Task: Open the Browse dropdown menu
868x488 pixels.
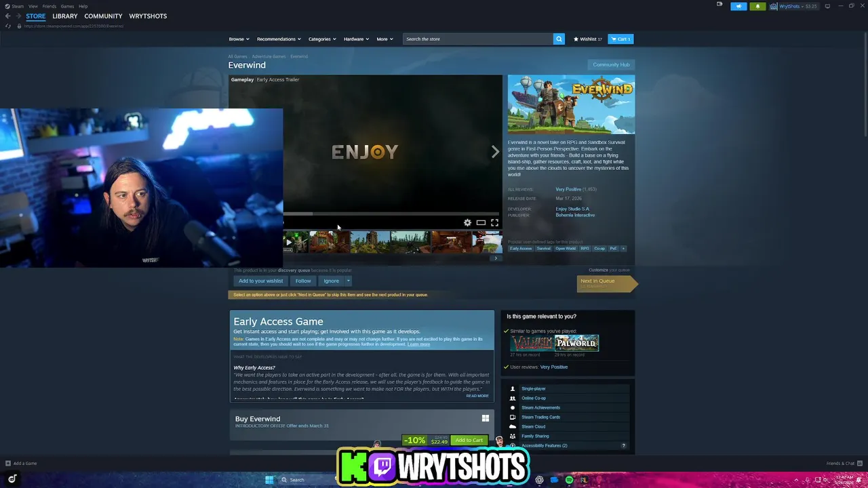Action: coord(239,39)
